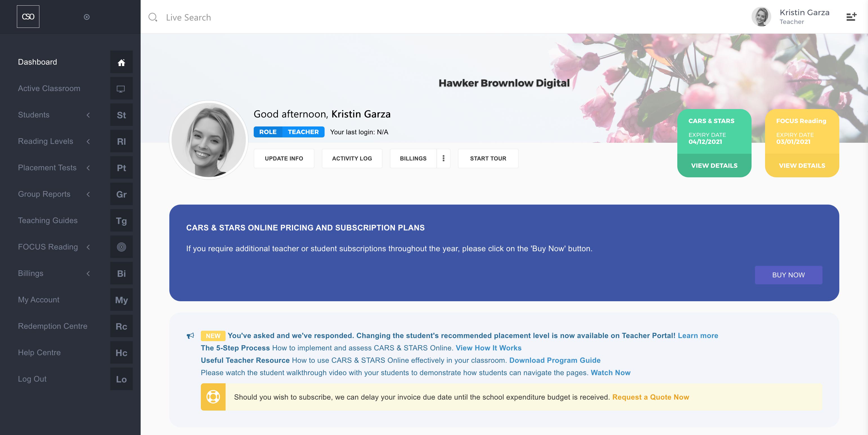Click the Kristin Garza name in header
This screenshot has width=868, height=435.
click(x=804, y=12)
